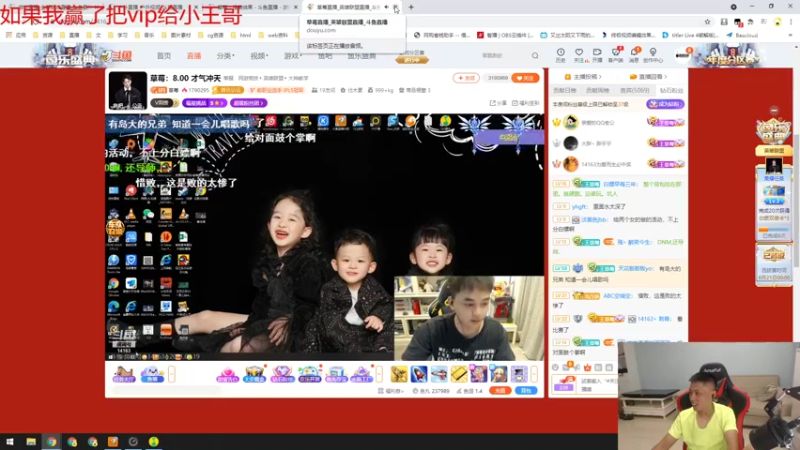Switch to the 贵宾(5069) tab
Image resolution: width=800 pixels, height=450 pixels.
(x=634, y=90)
